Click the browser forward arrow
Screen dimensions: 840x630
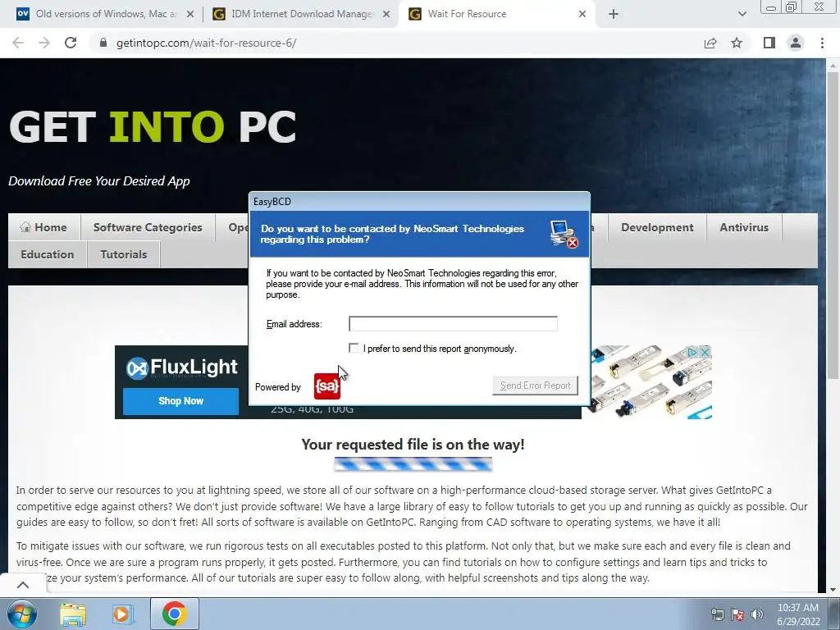(x=44, y=43)
